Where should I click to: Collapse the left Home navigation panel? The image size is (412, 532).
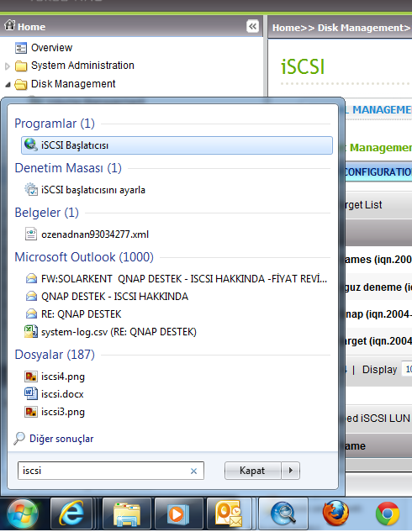coord(252,26)
